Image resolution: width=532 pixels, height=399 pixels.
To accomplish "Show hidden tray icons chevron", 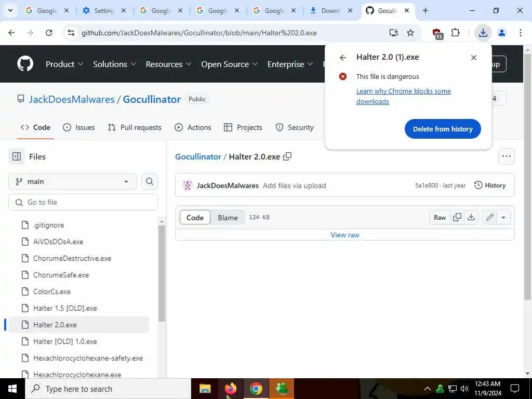I will click(428, 389).
